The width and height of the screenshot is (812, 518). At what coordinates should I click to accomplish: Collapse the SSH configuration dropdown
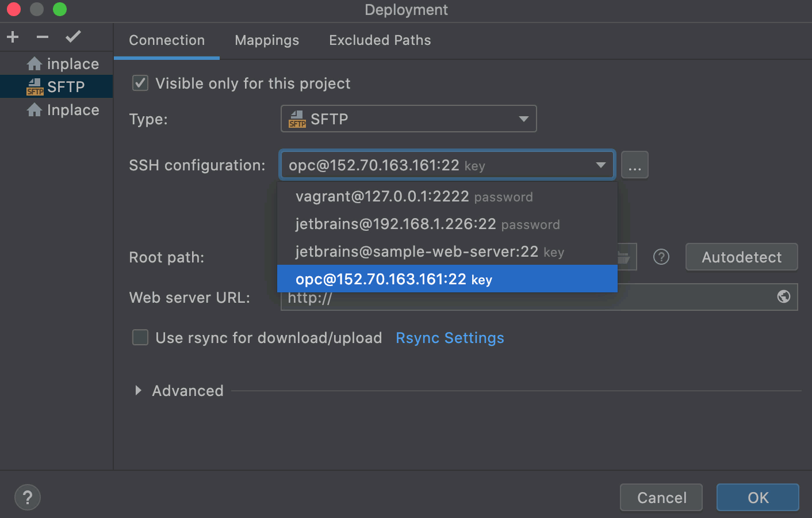(x=600, y=165)
